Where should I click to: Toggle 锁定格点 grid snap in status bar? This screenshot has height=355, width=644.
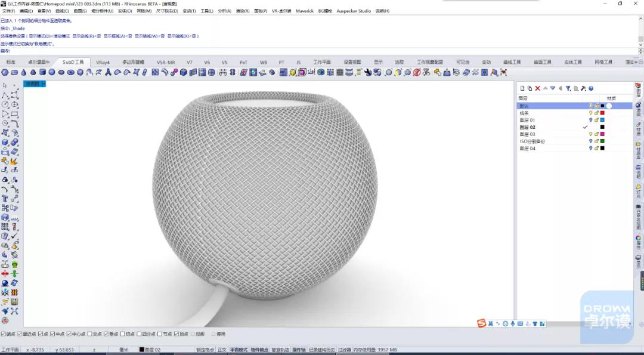(x=205, y=350)
